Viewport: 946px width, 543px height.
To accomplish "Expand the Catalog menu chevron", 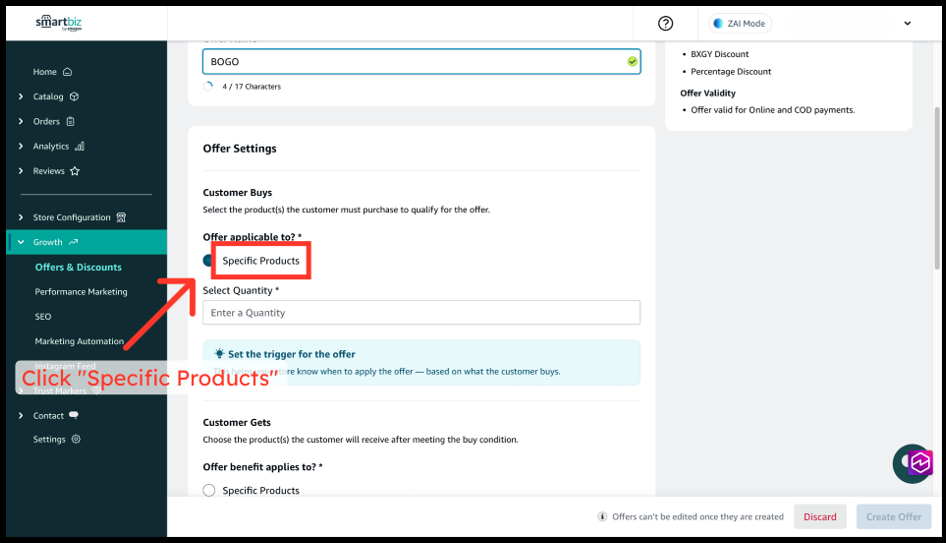I will point(21,97).
